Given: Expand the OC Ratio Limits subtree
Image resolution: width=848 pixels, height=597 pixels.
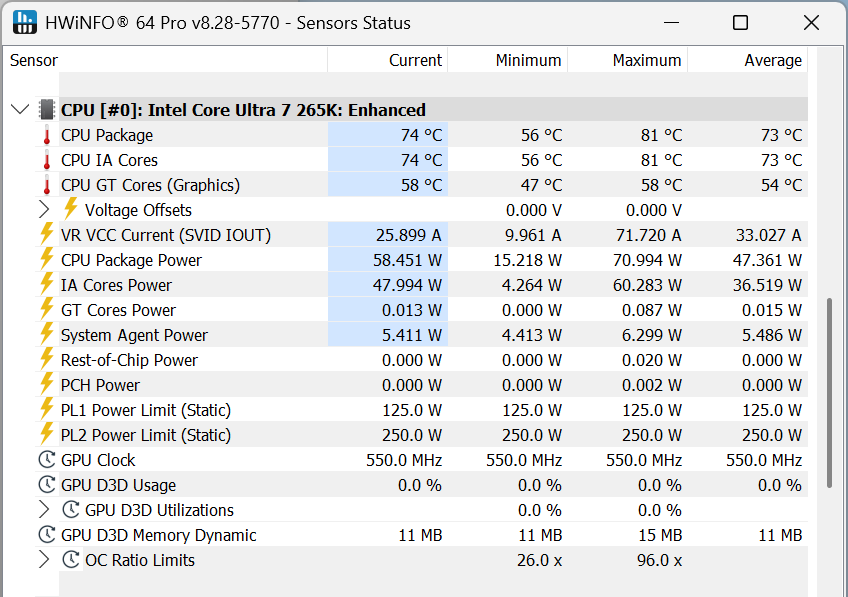Looking at the screenshot, I should pos(44,560).
